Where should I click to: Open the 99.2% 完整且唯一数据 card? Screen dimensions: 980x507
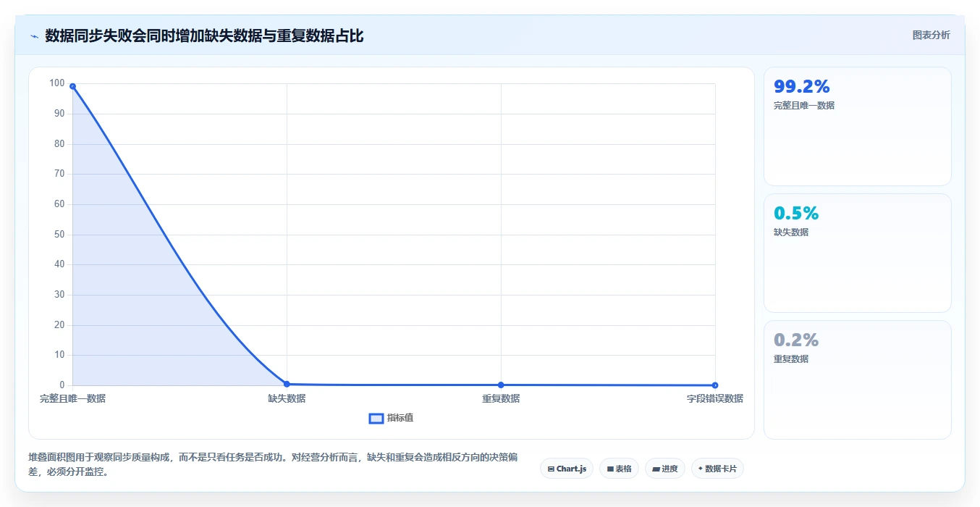click(857, 126)
